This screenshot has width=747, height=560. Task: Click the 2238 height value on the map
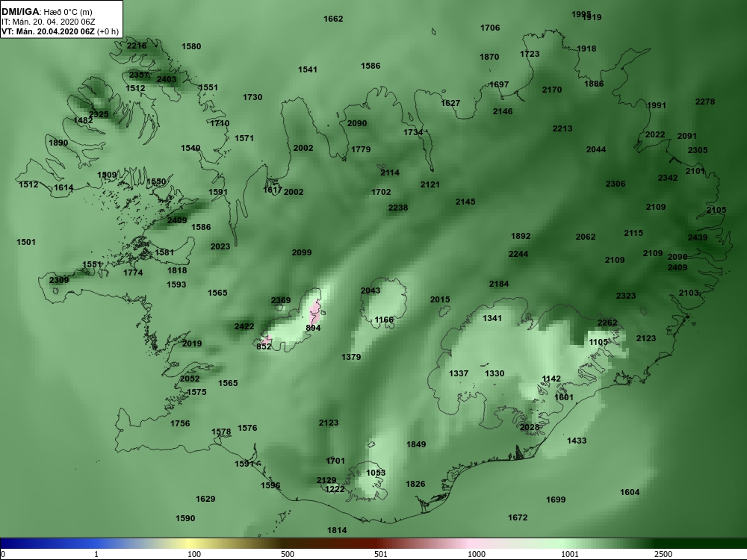point(398,207)
